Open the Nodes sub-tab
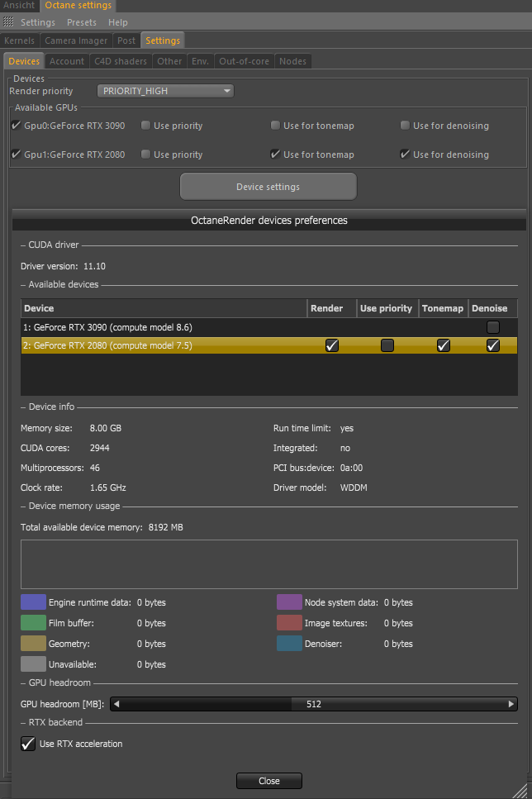 (292, 61)
